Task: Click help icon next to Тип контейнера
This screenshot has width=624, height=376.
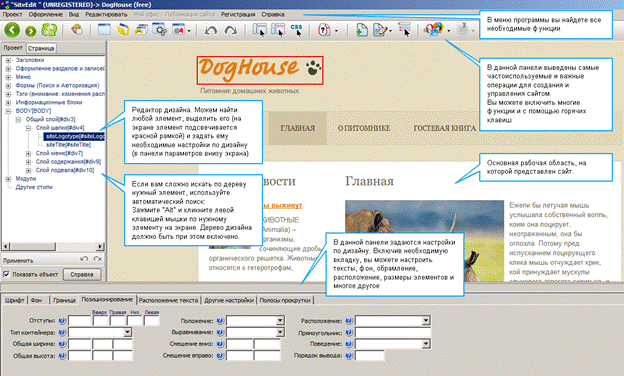Action: (x=62, y=332)
